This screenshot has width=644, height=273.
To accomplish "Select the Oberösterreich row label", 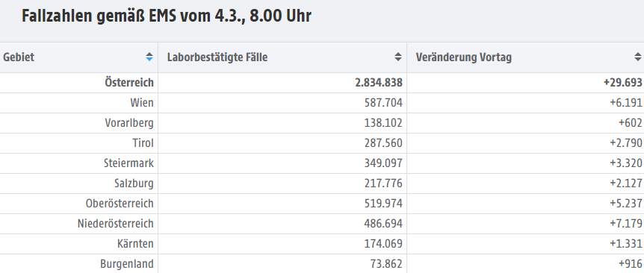I will tap(120, 203).
